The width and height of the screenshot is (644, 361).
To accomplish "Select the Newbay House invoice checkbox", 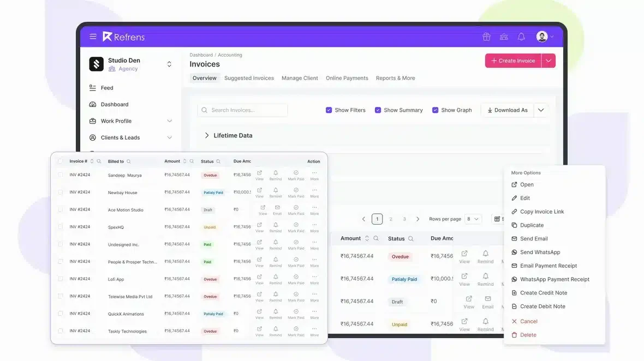I will click(x=61, y=192).
